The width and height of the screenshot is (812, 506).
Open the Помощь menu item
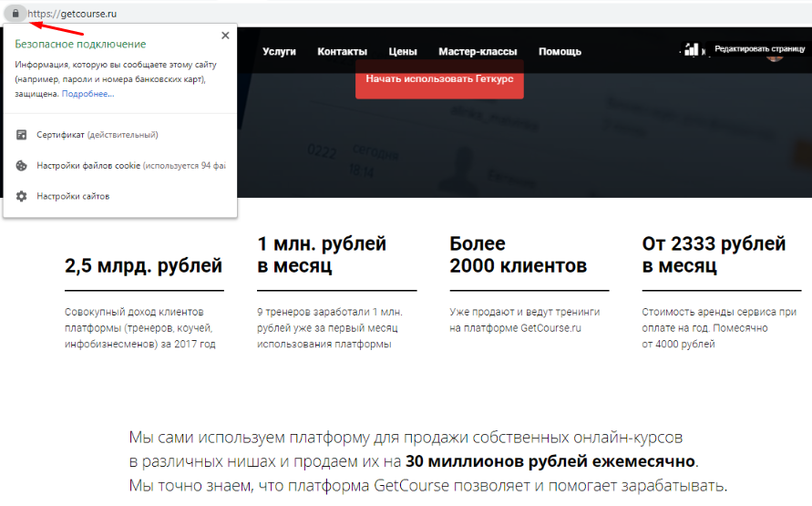point(560,51)
